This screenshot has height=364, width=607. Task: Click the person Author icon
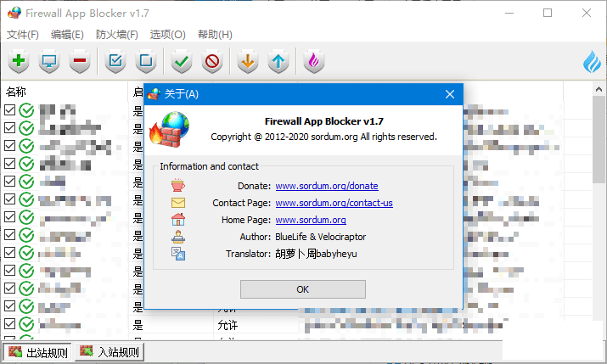pyautogui.click(x=178, y=237)
